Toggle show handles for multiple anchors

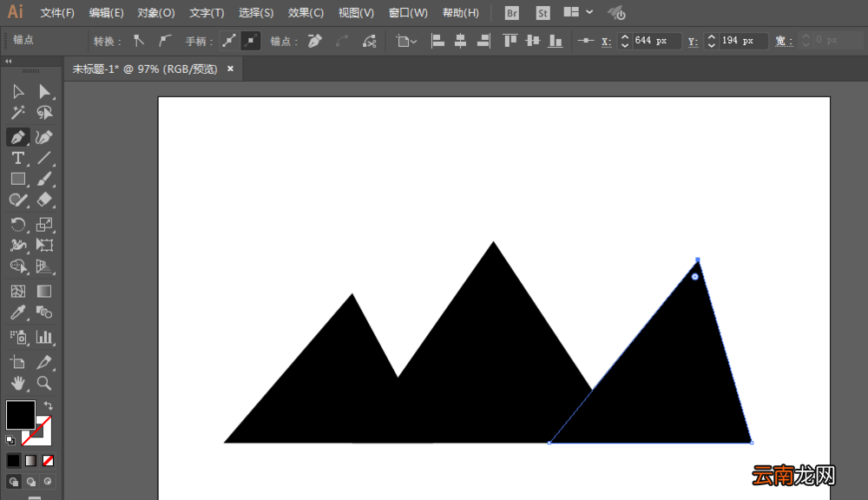coord(228,41)
